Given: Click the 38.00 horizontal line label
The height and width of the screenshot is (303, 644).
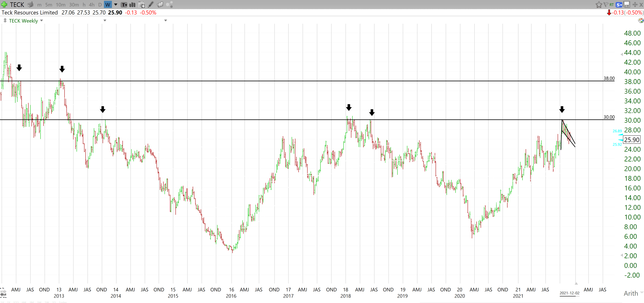Looking at the screenshot, I should click(609, 78).
